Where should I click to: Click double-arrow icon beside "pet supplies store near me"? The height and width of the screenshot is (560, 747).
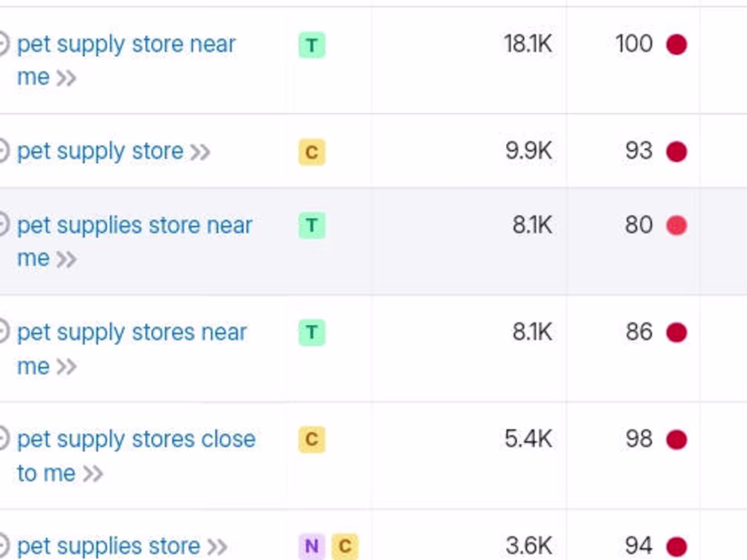click(x=66, y=259)
